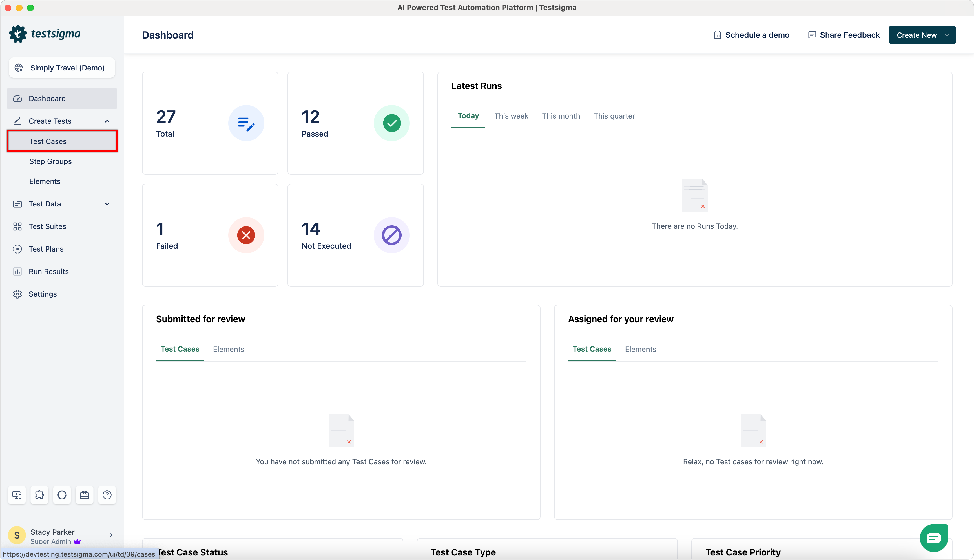
Task: Open Test Data via its sidebar icon
Action: (18, 204)
